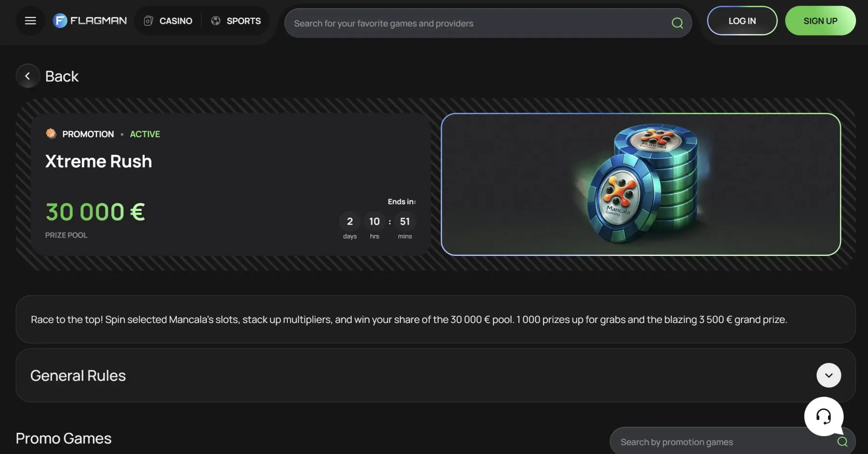Click the ACTIVE status label
Image resolution: width=868 pixels, height=454 pixels.
click(x=145, y=134)
